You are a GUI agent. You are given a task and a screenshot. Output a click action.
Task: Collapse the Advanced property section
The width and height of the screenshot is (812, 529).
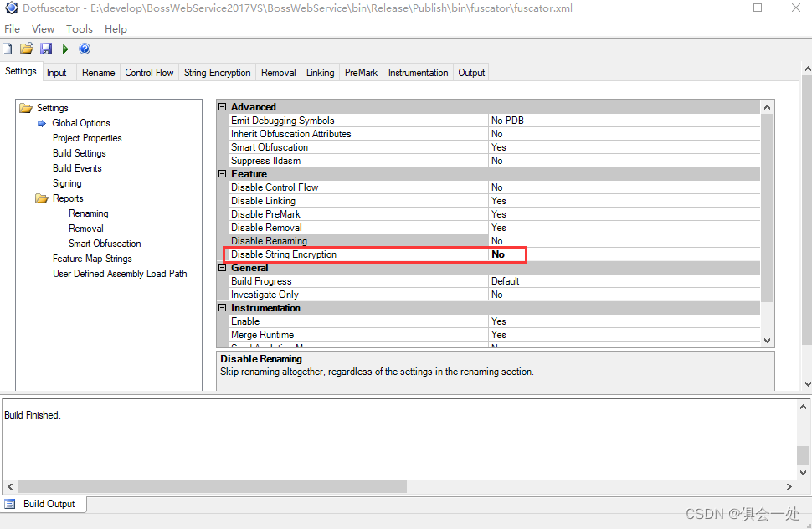click(x=222, y=106)
